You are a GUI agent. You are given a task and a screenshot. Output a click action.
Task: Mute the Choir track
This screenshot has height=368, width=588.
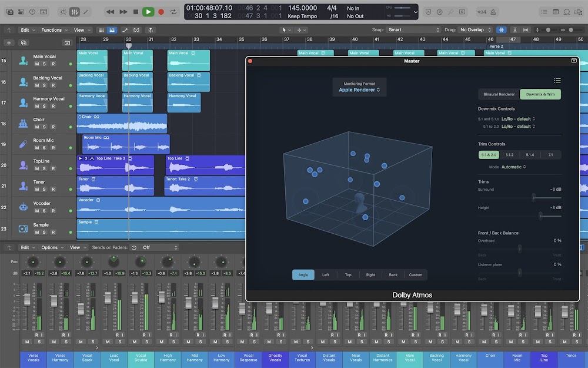pos(36,127)
